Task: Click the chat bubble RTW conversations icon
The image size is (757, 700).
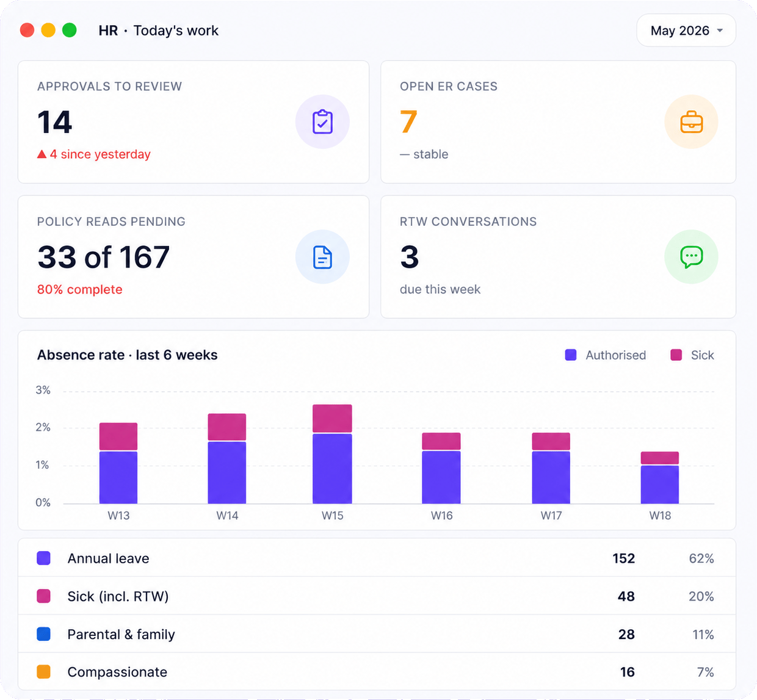Action: click(691, 257)
